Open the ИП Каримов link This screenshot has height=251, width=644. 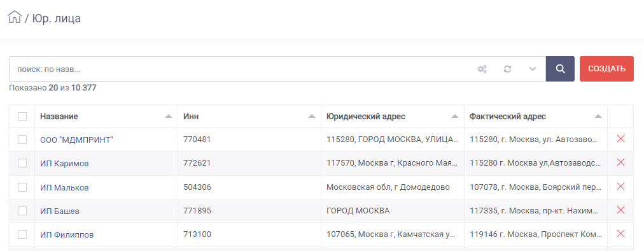[64, 164]
